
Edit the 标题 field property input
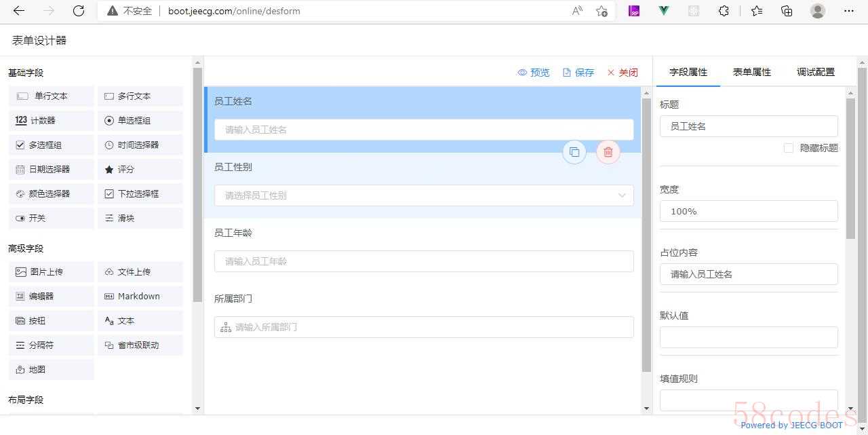click(749, 126)
